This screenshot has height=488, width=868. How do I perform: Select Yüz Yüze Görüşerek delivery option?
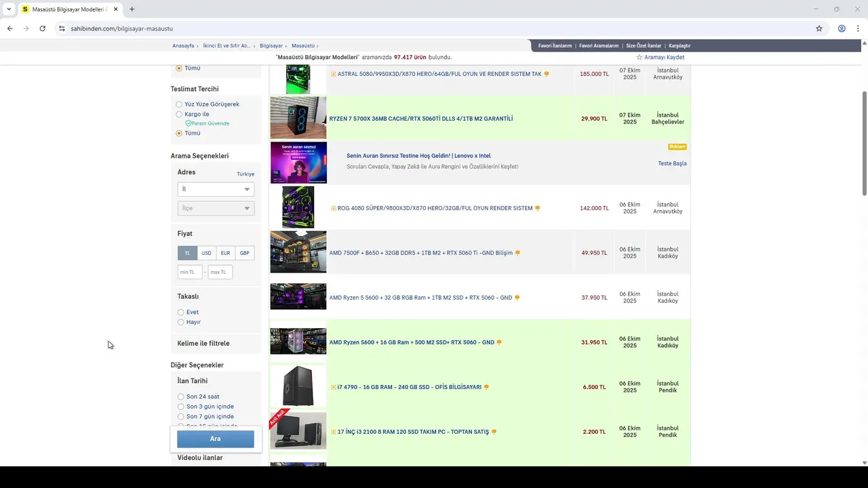click(179, 104)
